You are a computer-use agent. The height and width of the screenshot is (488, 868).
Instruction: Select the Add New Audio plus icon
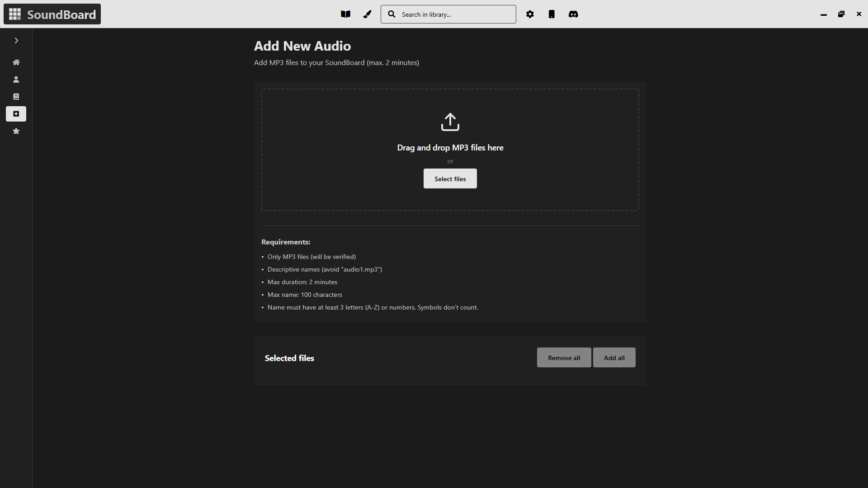tap(16, 114)
